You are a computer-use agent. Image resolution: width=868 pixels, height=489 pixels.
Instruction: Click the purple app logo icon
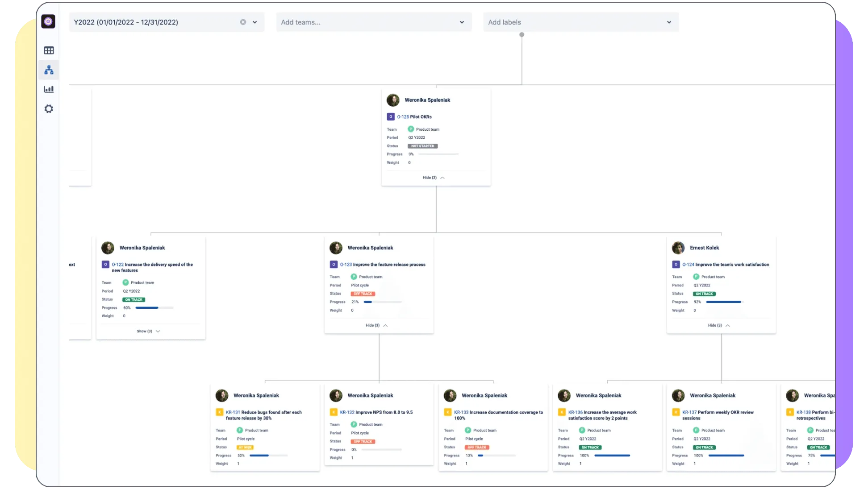point(48,21)
